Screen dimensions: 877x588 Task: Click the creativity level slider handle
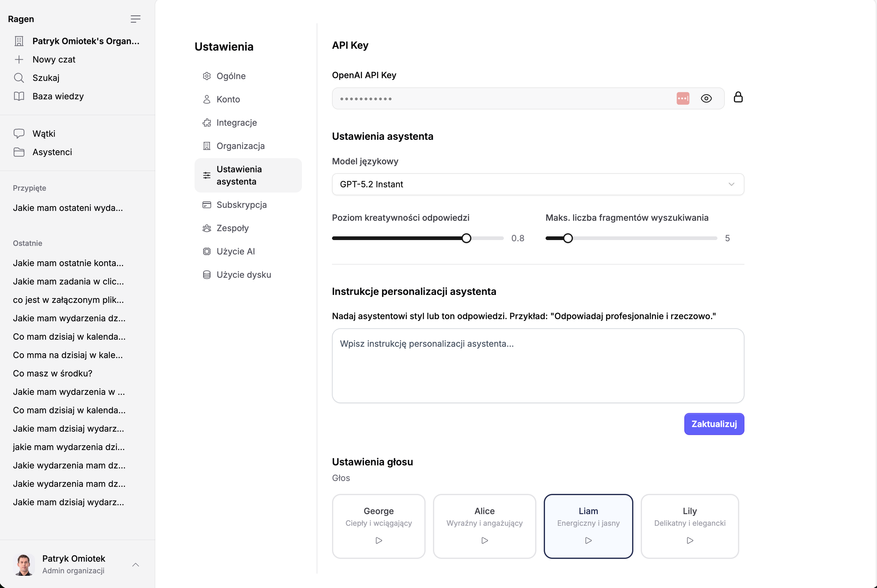click(466, 238)
